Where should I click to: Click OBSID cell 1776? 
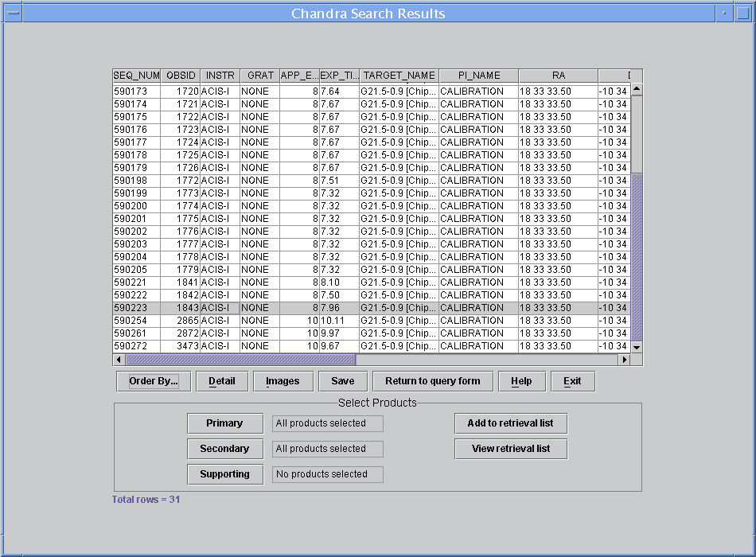click(x=181, y=232)
